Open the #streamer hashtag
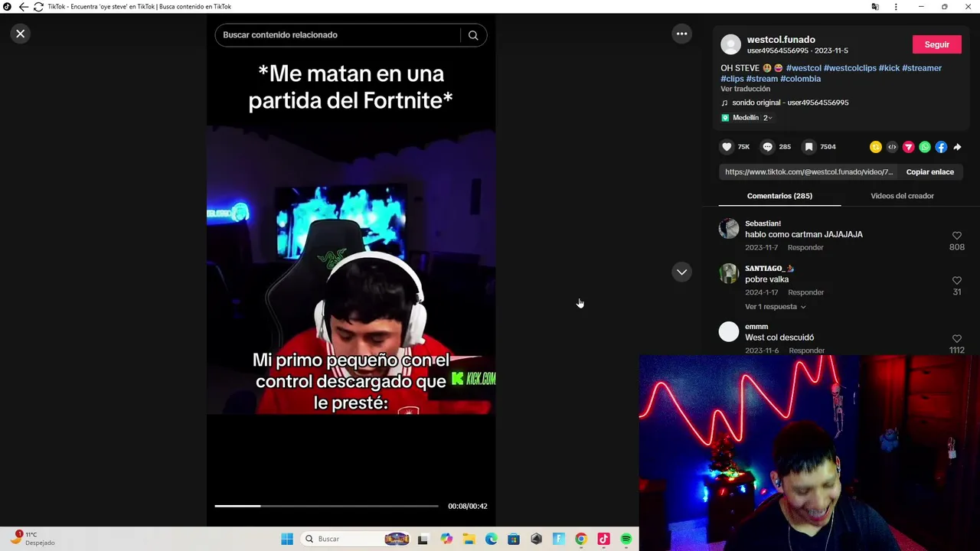 tap(922, 68)
